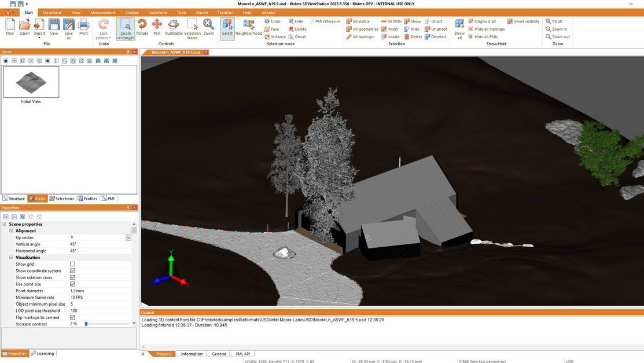The height and width of the screenshot is (363, 644).
Task: Open the Analyze ribbon tab
Action: [132, 13]
